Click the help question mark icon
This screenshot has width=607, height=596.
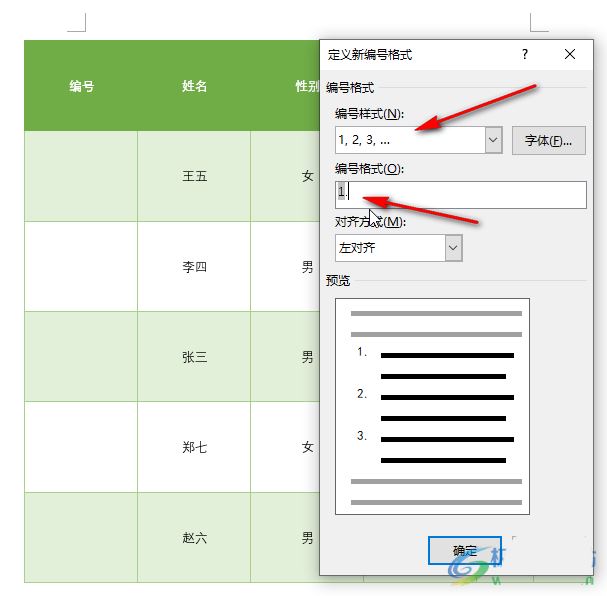click(525, 55)
